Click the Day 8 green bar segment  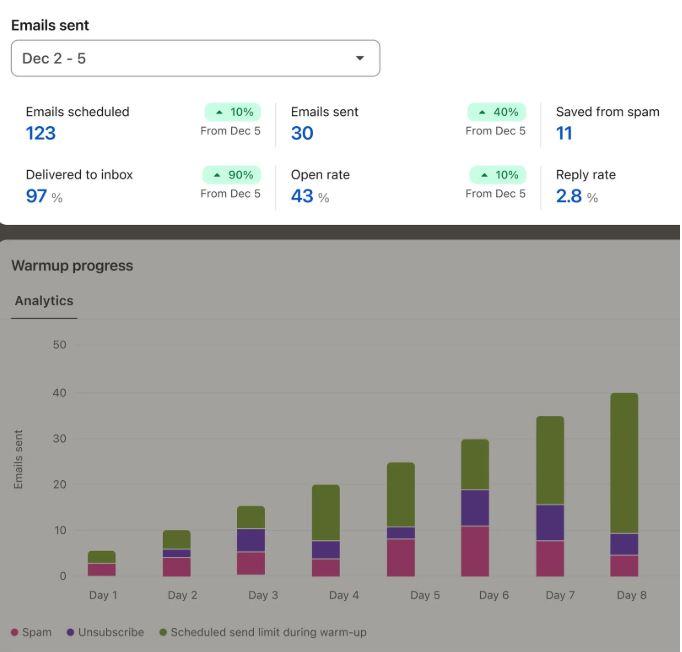tap(624, 463)
